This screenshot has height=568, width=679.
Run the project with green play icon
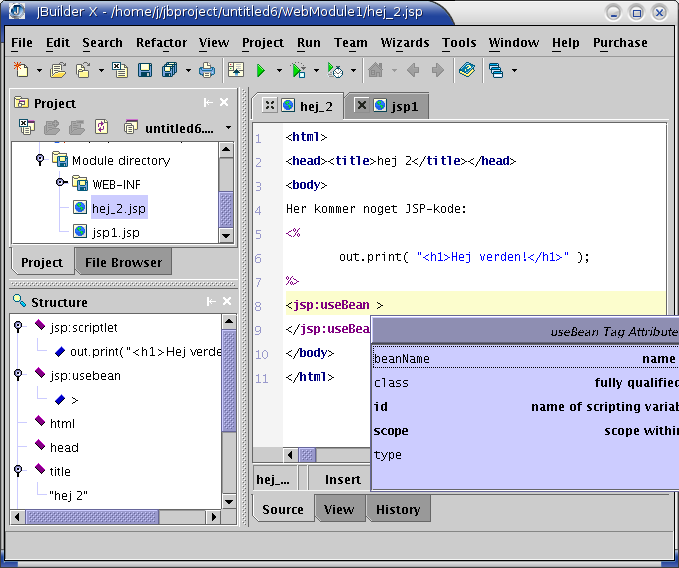tap(260, 71)
